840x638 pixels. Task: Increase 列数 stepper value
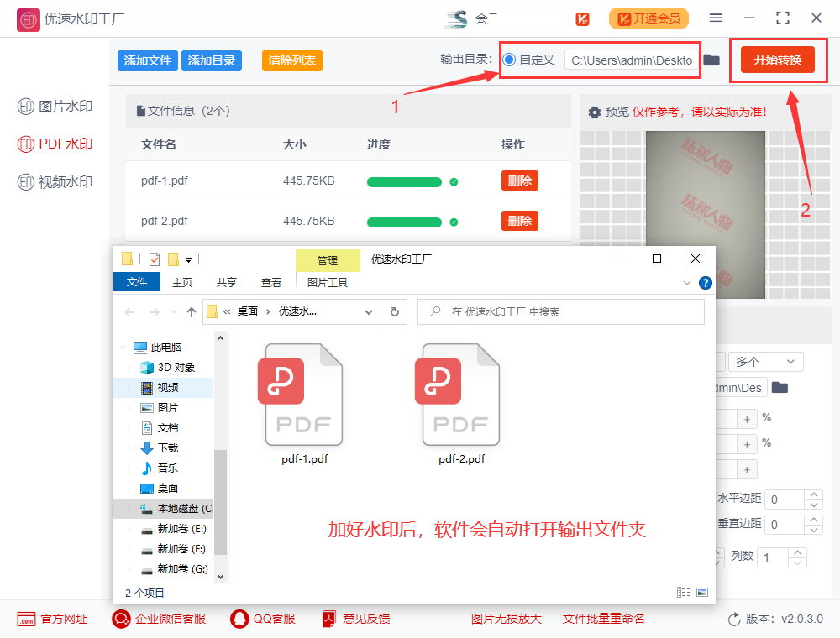click(798, 552)
